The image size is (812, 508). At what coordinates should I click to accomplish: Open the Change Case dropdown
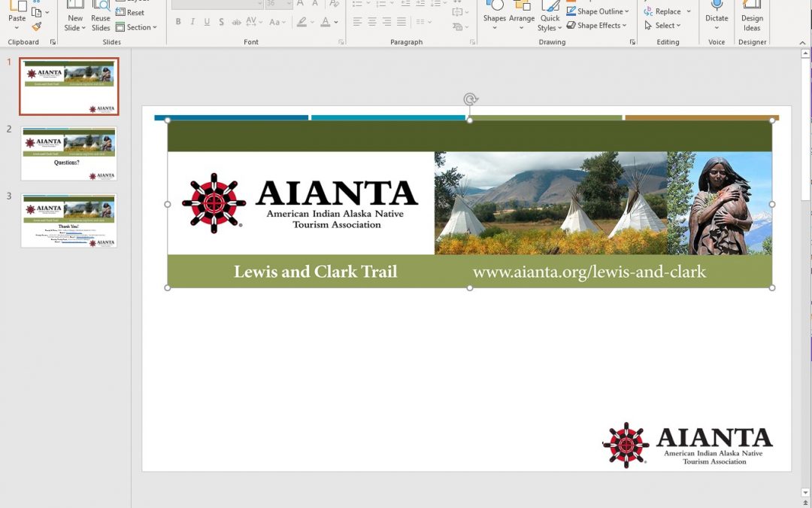pyautogui.click(x=277, y=22)
